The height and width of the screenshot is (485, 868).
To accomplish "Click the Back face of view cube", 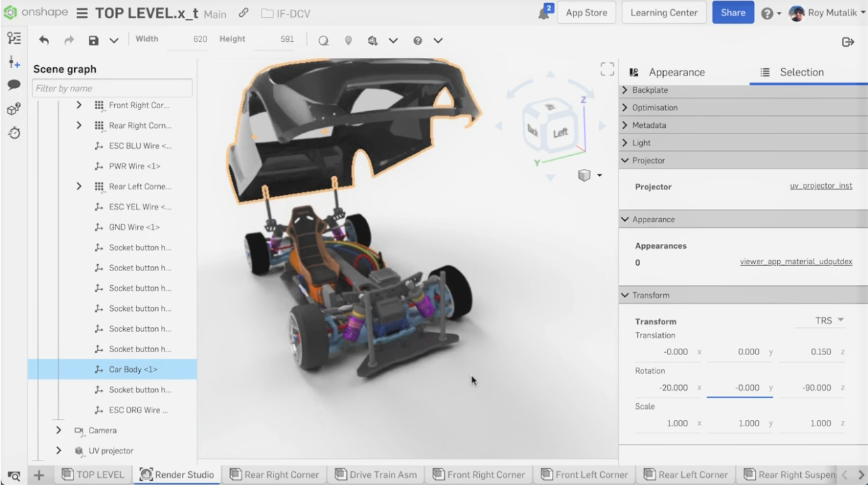I will (533, 129).
